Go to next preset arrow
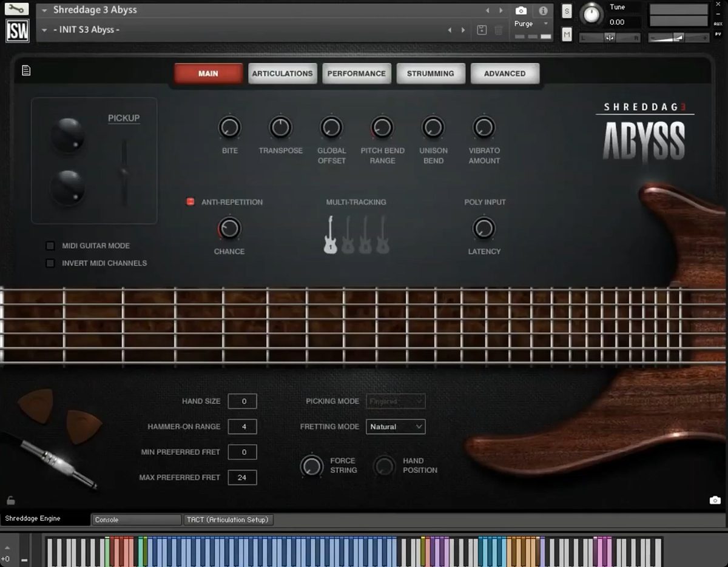The image size is (728, 567). 463,30
